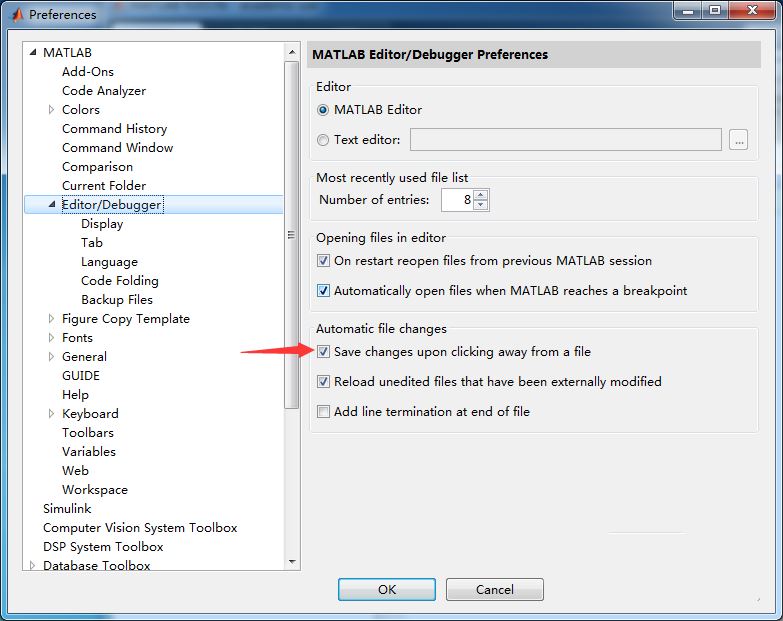The image size is (783, 621).
Task: Decrease number of entries with down arrow
Action: pyautogui.click(x=480, y=205)
